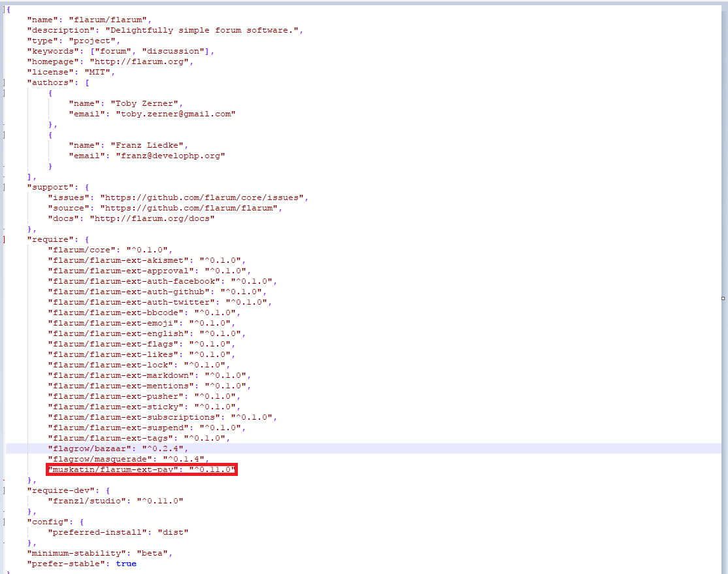The image size is (728, 574).
Task: Click the "flarum/flarum-ext-suspend" line
Action: tap(147, 428)
